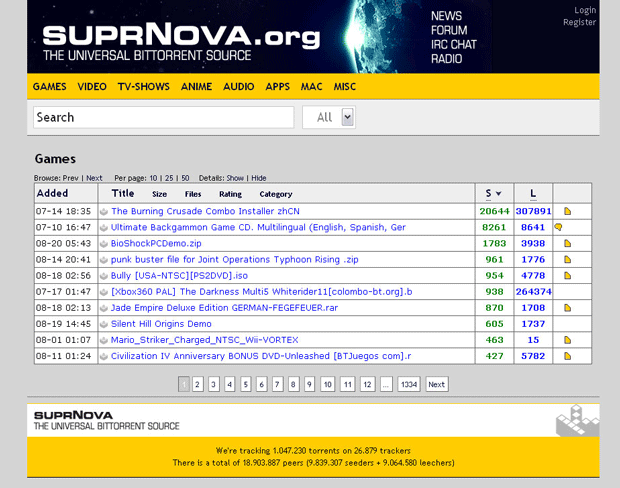
Task: Go to page 12
Action: [x=367, y=384]
